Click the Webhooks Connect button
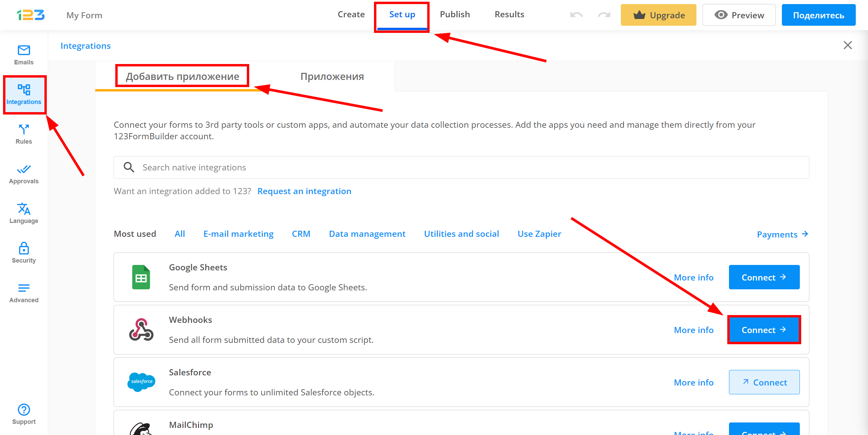Screen dimensions: 868x435 tap(763, 330)
